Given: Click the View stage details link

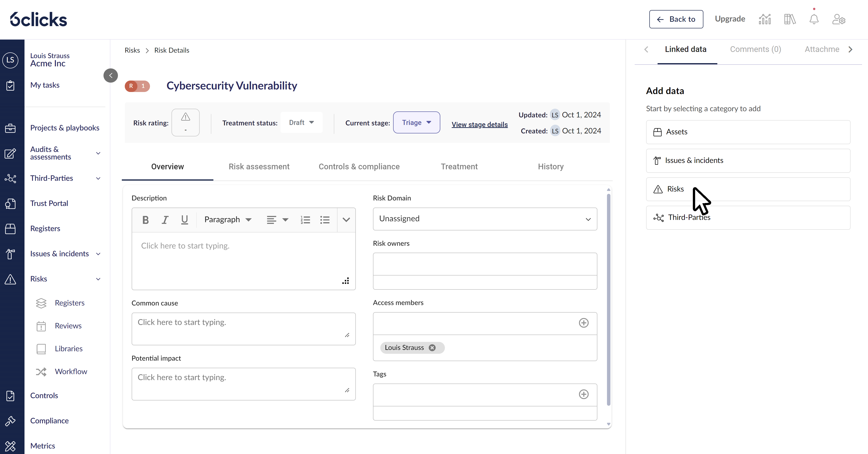Looking at the screenshot, I should click(479, 125).
